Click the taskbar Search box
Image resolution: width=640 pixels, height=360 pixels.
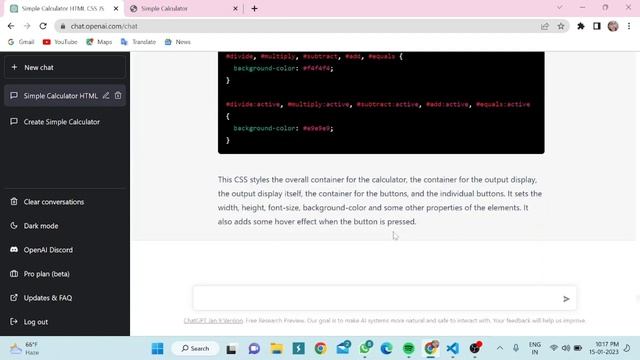[196, 349]
